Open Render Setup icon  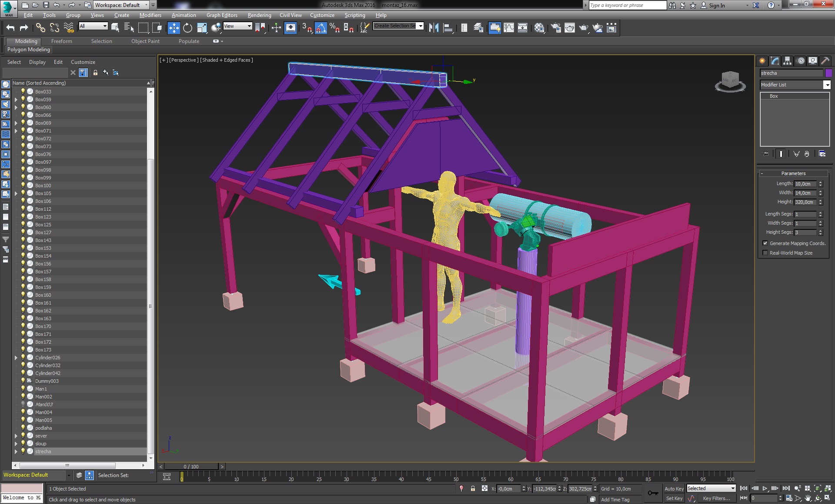click(x=555, y=28)
